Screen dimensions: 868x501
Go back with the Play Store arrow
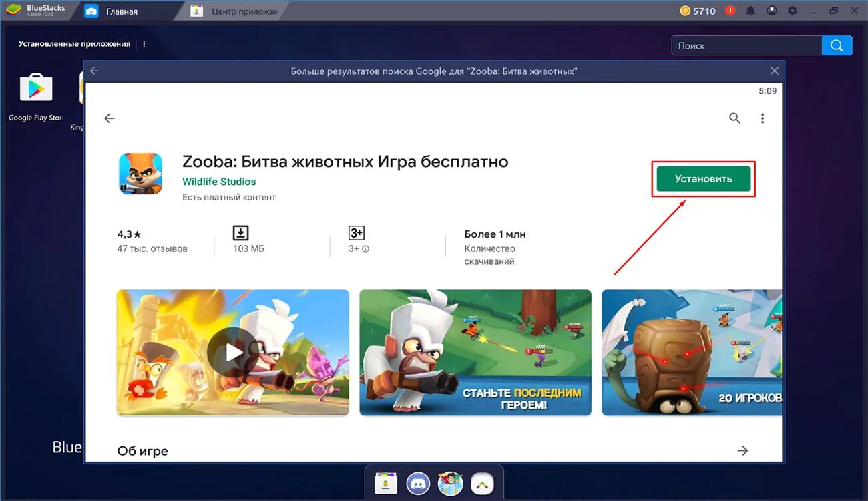[x=110, y=118]
